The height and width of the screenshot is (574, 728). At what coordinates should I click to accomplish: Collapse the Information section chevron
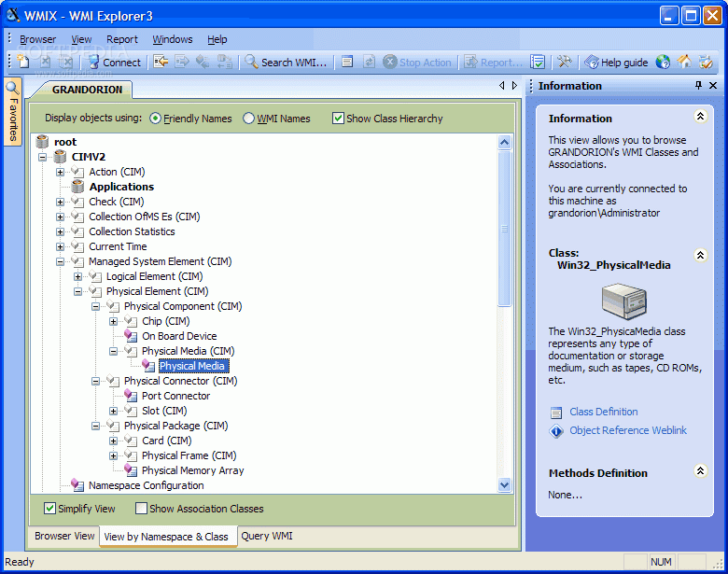coord(700,116)
